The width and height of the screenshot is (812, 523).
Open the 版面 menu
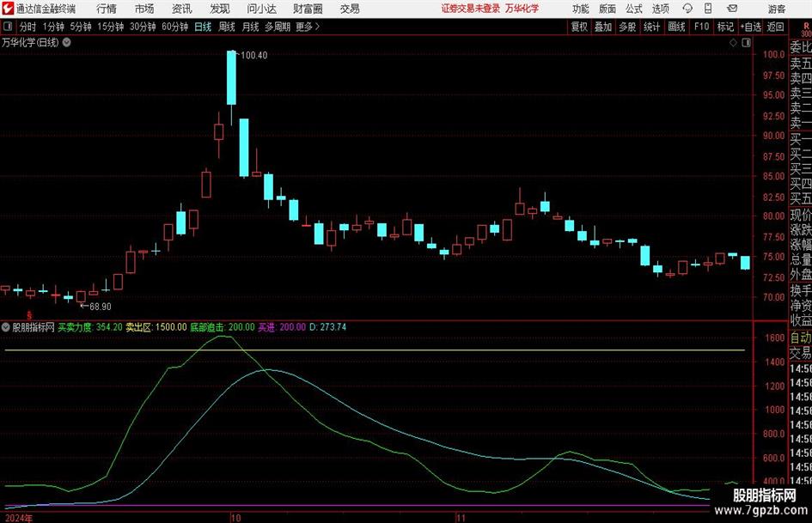(x=607, y=9)
